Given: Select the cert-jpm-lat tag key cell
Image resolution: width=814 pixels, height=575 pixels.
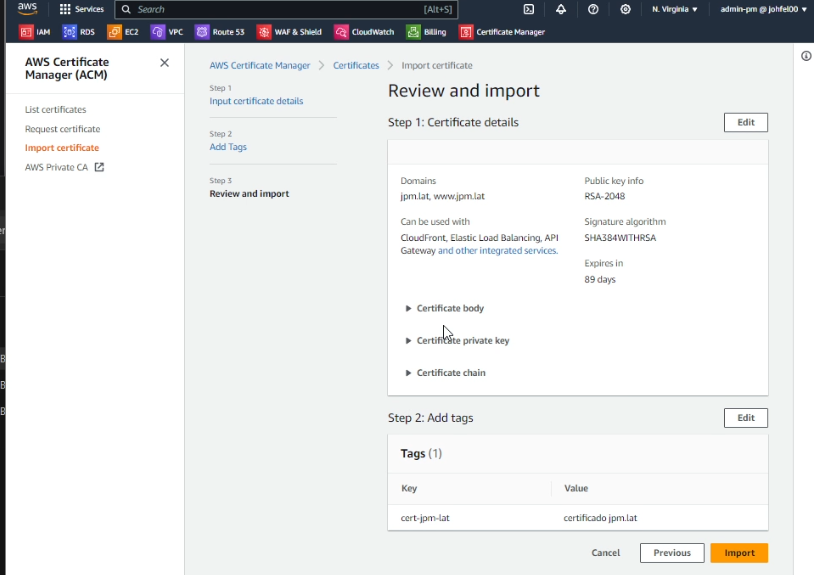Looking at the screenshot, I should click(425, 518).
